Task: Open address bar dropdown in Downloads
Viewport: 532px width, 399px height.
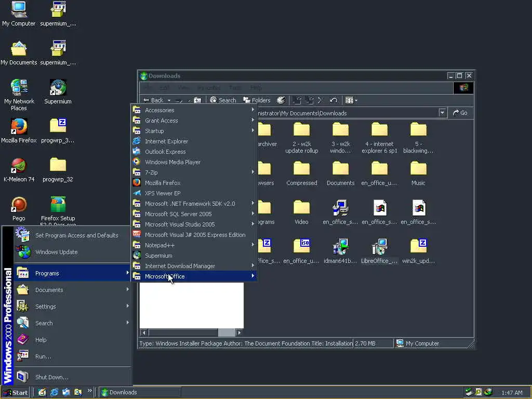Action: 442,113
